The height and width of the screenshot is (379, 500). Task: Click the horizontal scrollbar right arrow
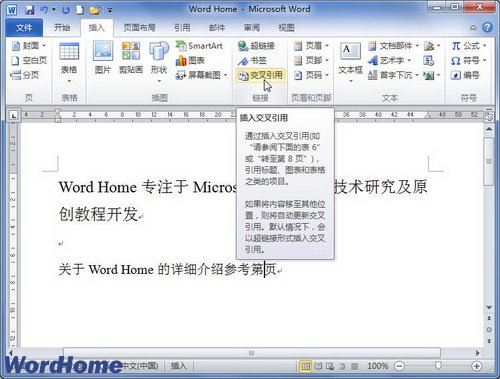pyautogui.click(x=478, y=353)
